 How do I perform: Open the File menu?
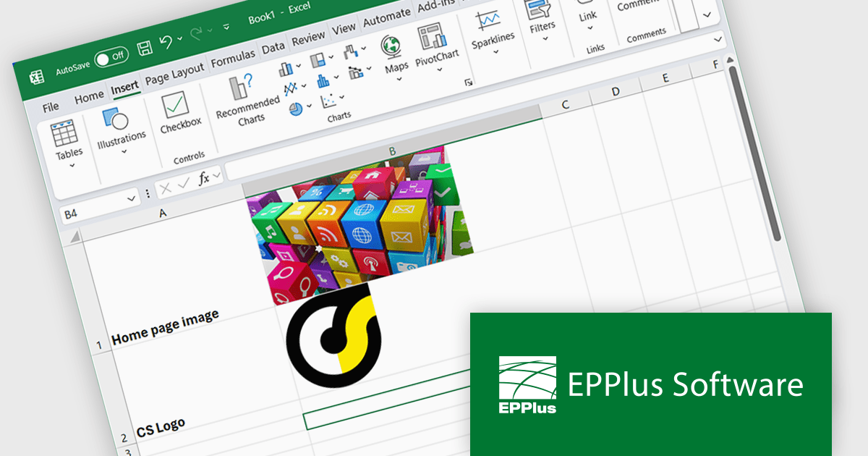[x=51, y=107]
